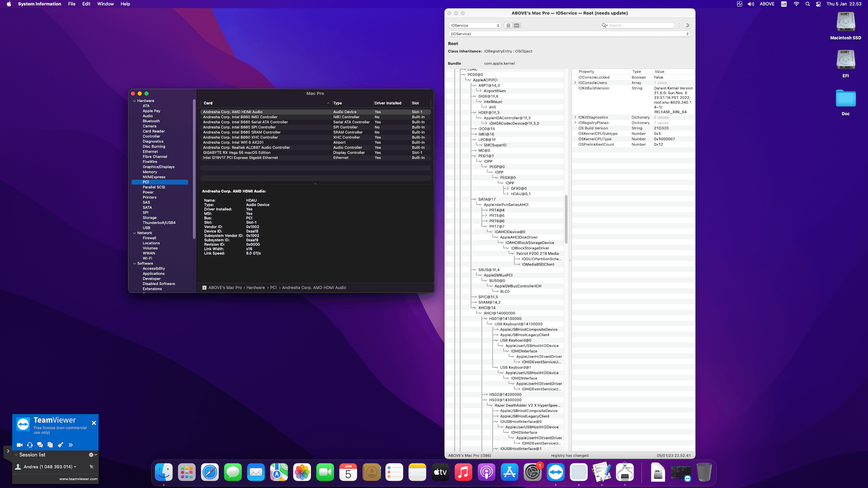The height and width of the screenshot is (488, 868).
Task: Sort PCI table by Card column
Action: [266, 103]
